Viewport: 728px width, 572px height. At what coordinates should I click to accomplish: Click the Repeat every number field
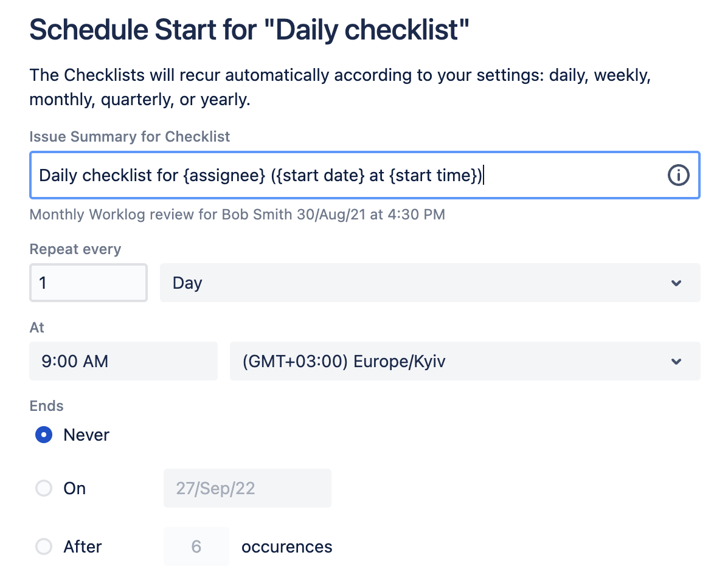[88, 283]
